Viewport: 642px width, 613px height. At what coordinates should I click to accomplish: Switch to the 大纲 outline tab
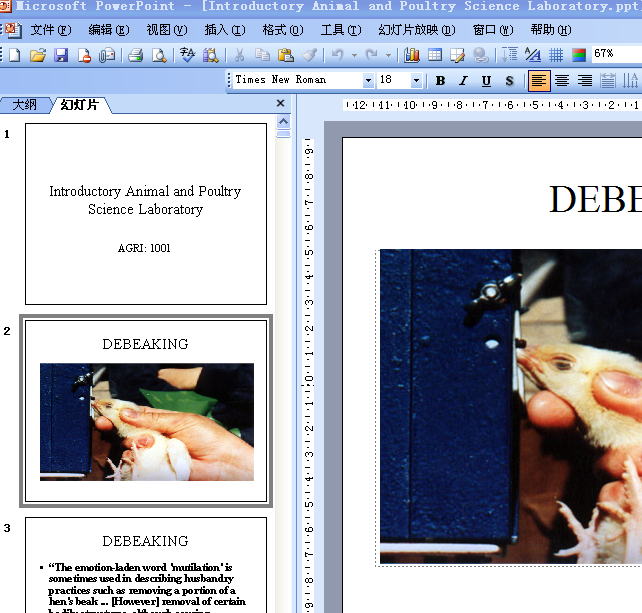tap(24, 104)
